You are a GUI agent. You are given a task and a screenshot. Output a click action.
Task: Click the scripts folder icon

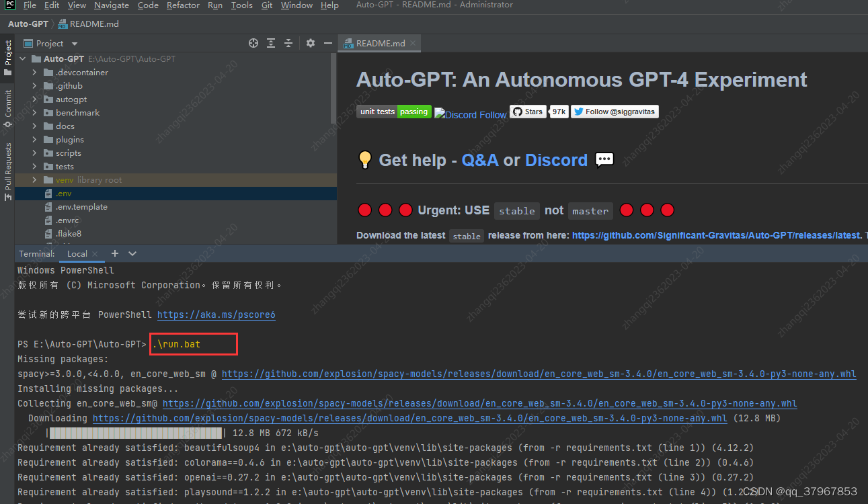(x=48, y=153)
